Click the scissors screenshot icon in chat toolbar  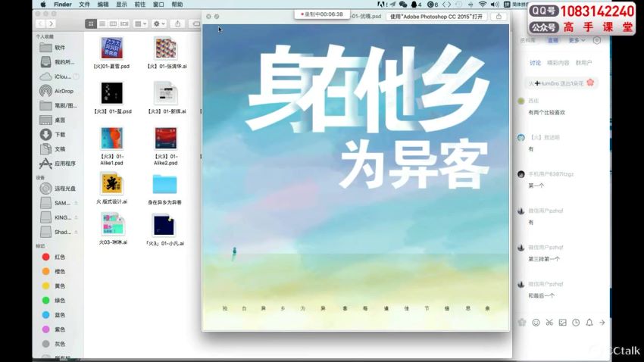[549, 323]
